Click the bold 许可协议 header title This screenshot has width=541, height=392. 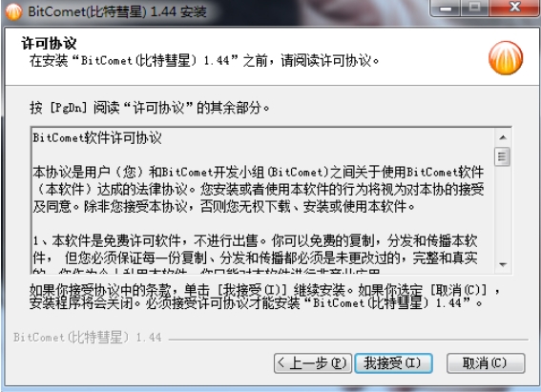point(49,44)
